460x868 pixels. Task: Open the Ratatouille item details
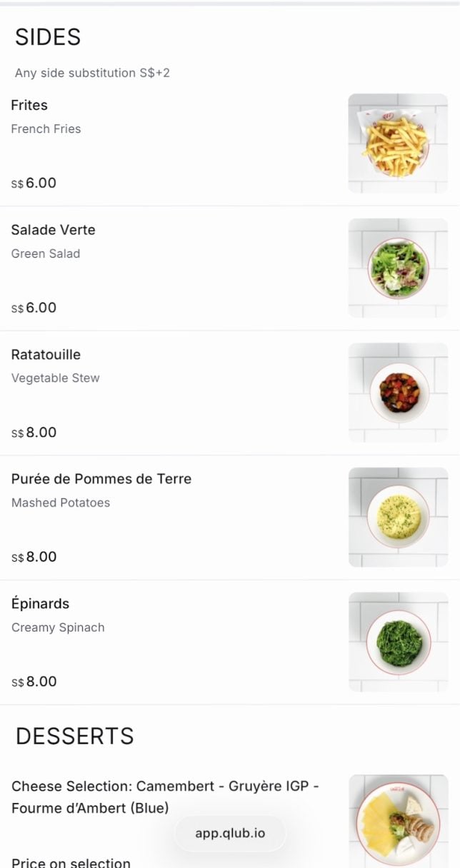pos(46,355)
